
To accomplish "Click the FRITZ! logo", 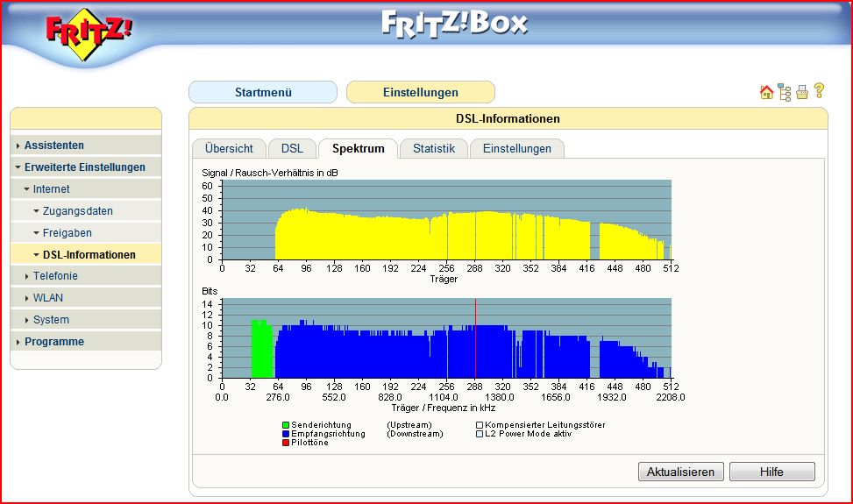I will [x=89, y=33].
